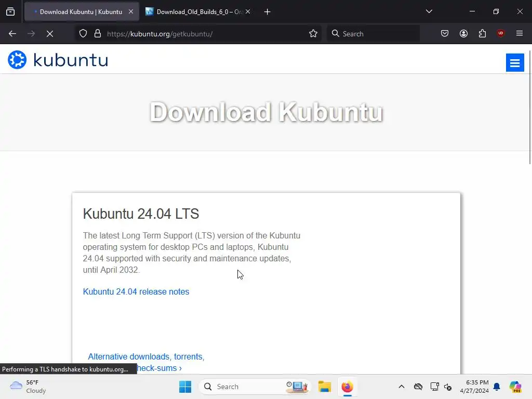Click the Kubuntu gear logo

(x=17, y=60)
